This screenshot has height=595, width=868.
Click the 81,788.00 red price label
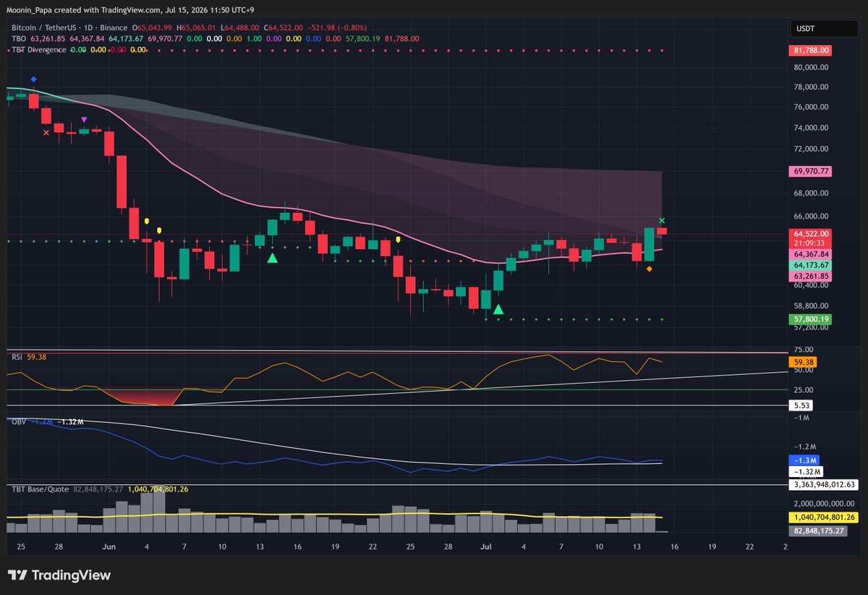810,51
